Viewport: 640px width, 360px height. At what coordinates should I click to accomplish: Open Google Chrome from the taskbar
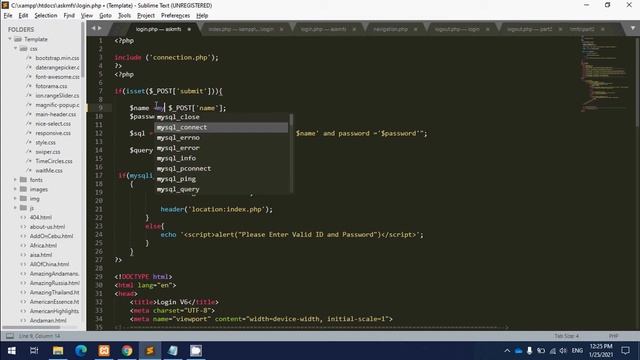point(127,351)
